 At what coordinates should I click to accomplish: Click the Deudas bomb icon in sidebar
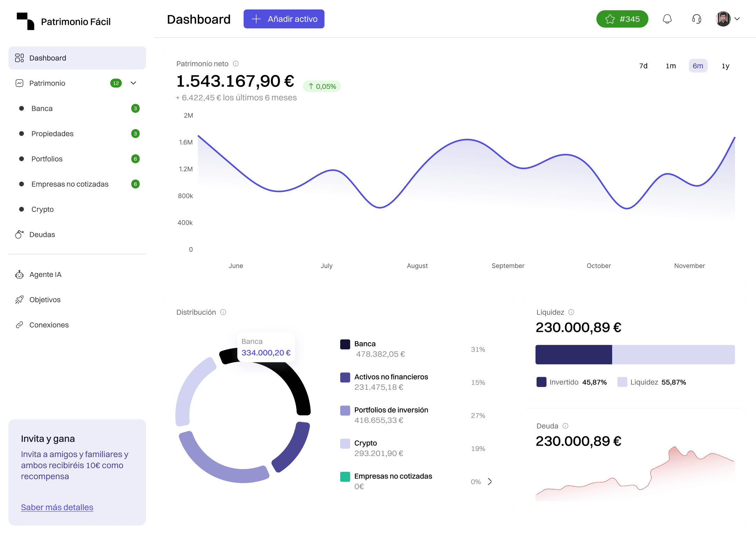(x=19, y=234)
